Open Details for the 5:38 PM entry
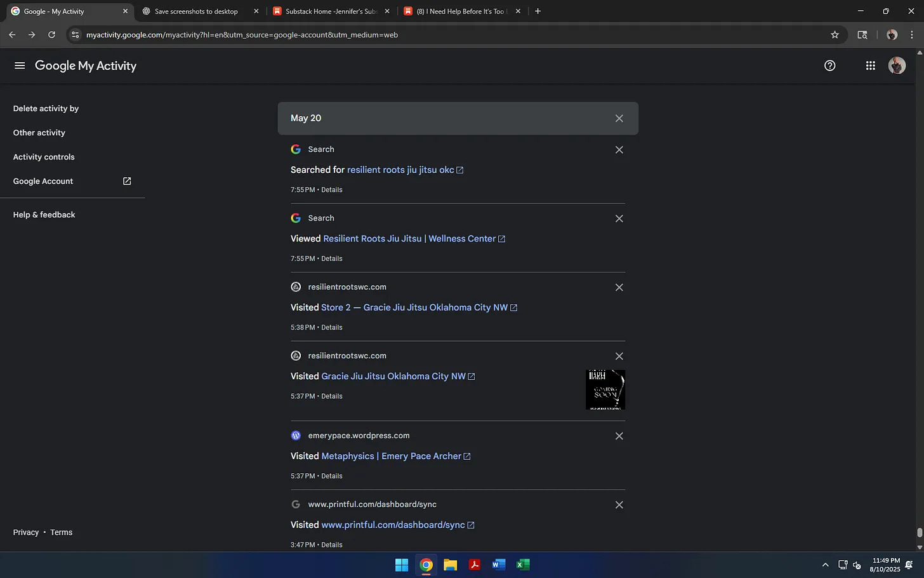The image size is (924, 578). click(331, 327)
